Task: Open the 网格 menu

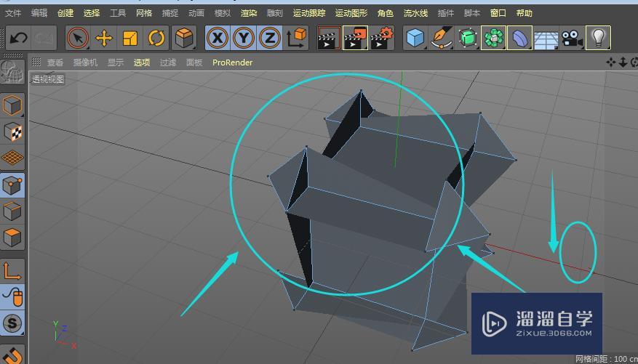Action: click(x=143, y=13)
